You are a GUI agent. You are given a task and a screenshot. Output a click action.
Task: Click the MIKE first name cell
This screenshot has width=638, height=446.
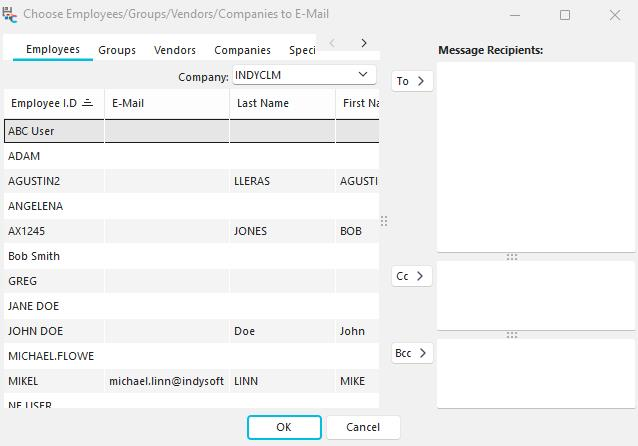[x=358, y=381]
